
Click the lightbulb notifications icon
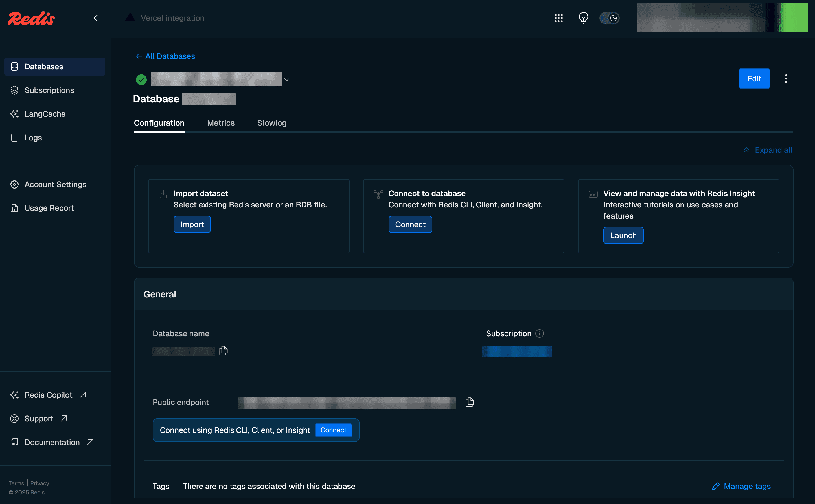tap(583, 18)
